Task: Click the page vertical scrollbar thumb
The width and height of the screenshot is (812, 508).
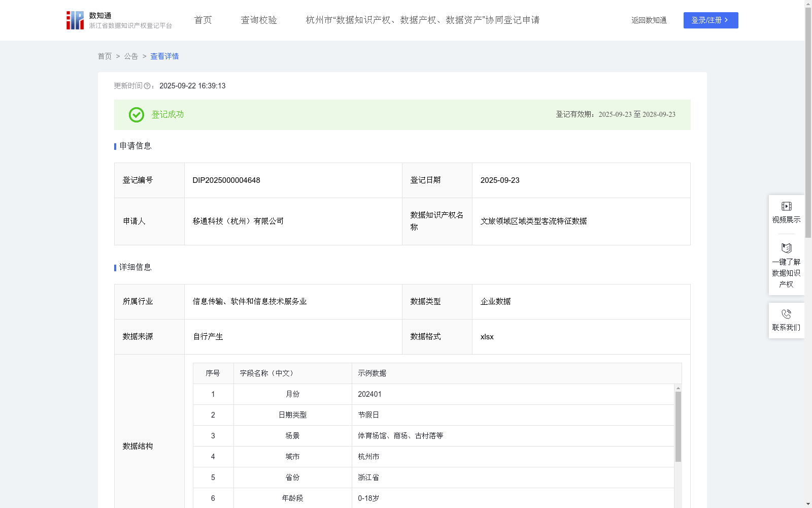Action: click(x=808, y=122)
